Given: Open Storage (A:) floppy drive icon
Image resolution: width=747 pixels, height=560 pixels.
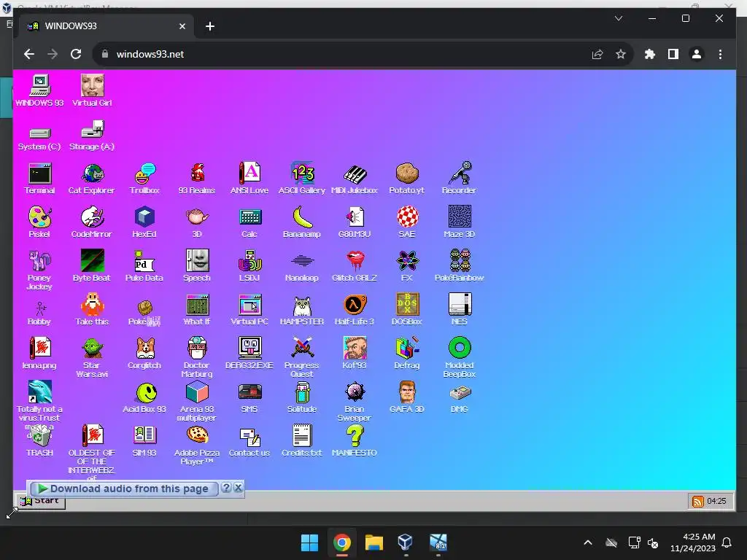Looking at the screenshot, I should pyautogui.click(x=92, y=136).
